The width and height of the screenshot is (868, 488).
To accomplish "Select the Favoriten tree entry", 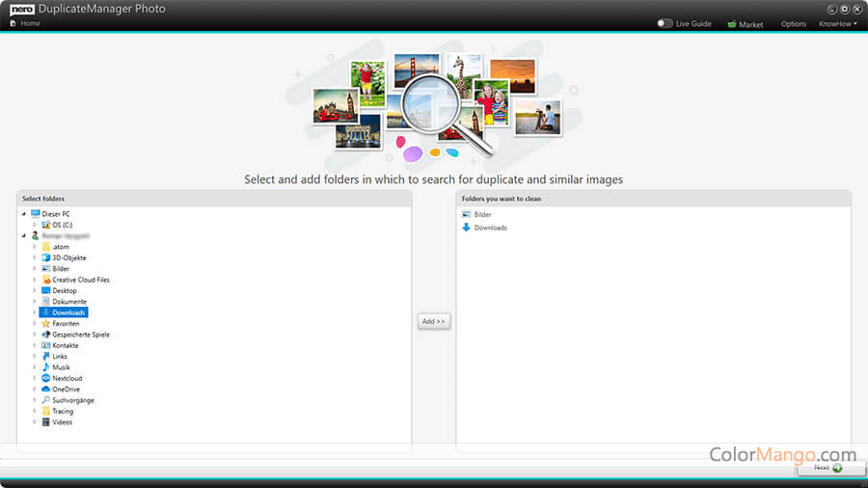I will (66, 324).
